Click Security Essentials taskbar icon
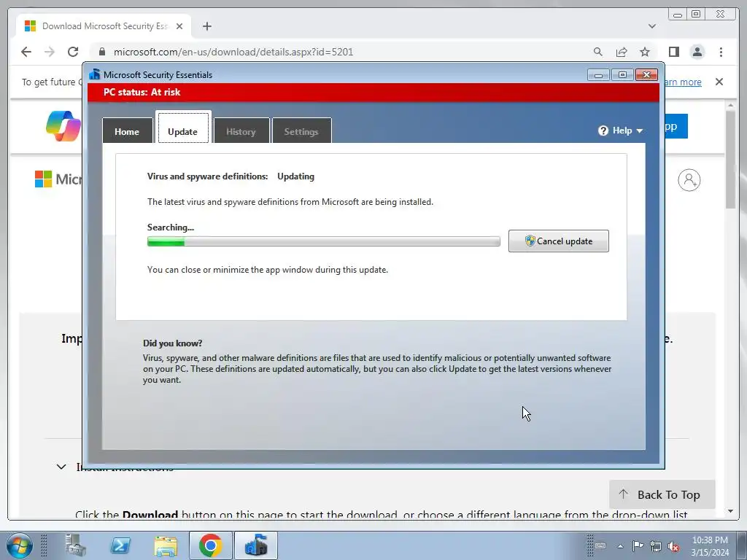This screenshot has height=560, width=747. [x=256, y=545]
